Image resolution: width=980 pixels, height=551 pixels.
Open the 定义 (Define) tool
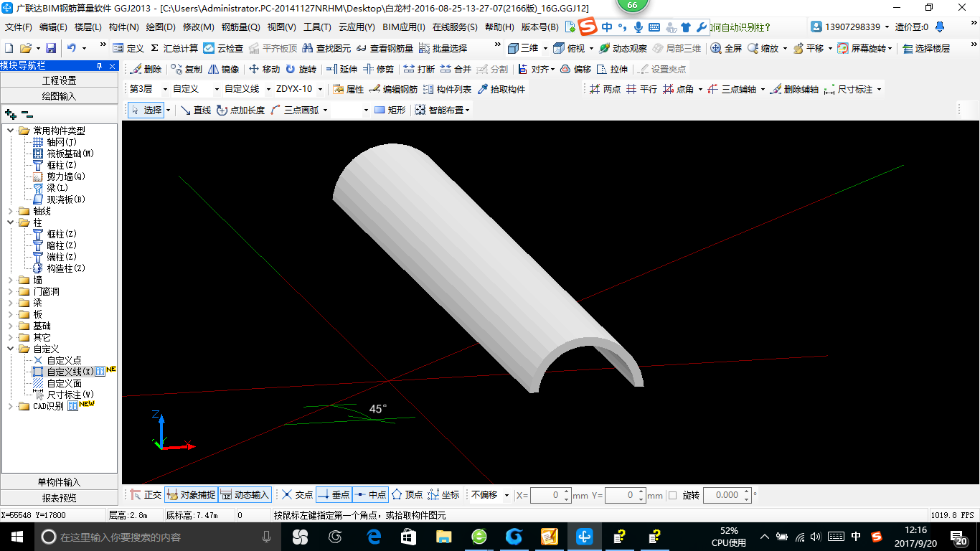(128, 48)
